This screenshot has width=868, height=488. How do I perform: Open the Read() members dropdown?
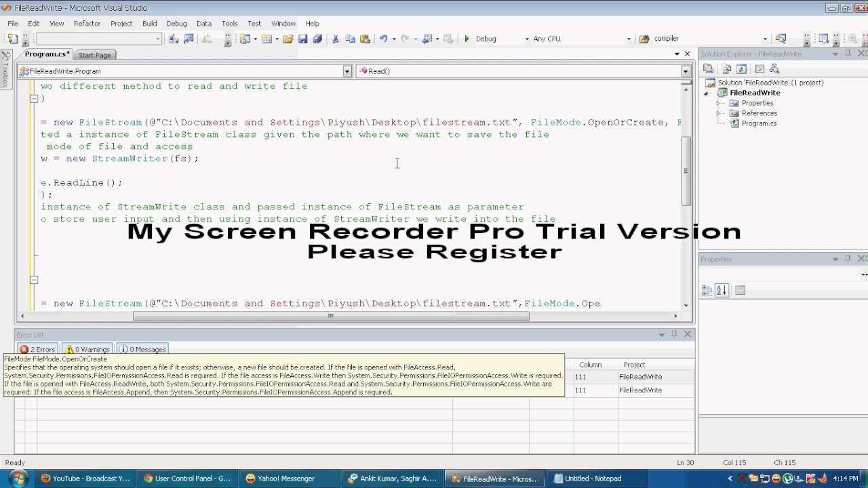686,70
